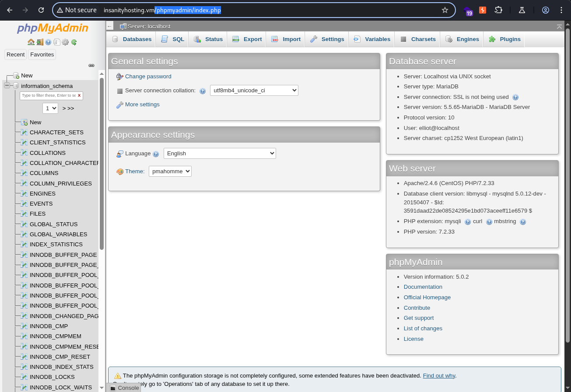Screen dimensions: 571x392
Task: Open the More settings link
Action: pos(142,105)
